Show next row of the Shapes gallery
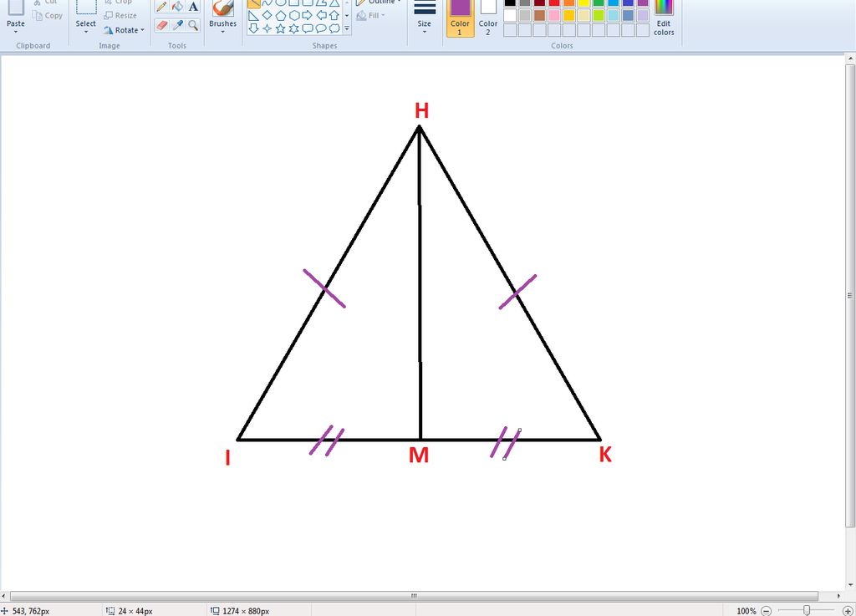The image size is (856, 616). [x=347, y=15]
